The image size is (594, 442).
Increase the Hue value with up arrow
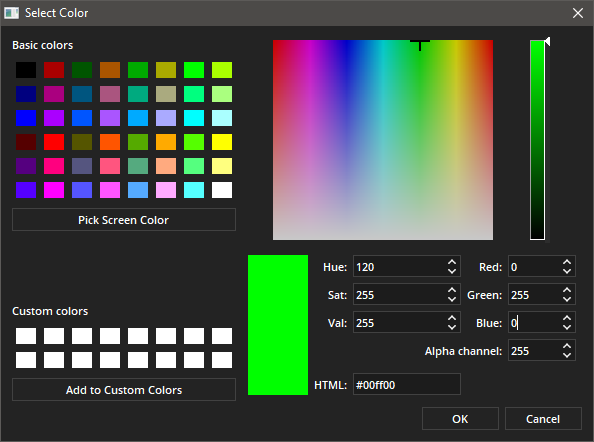coord(452,262)
